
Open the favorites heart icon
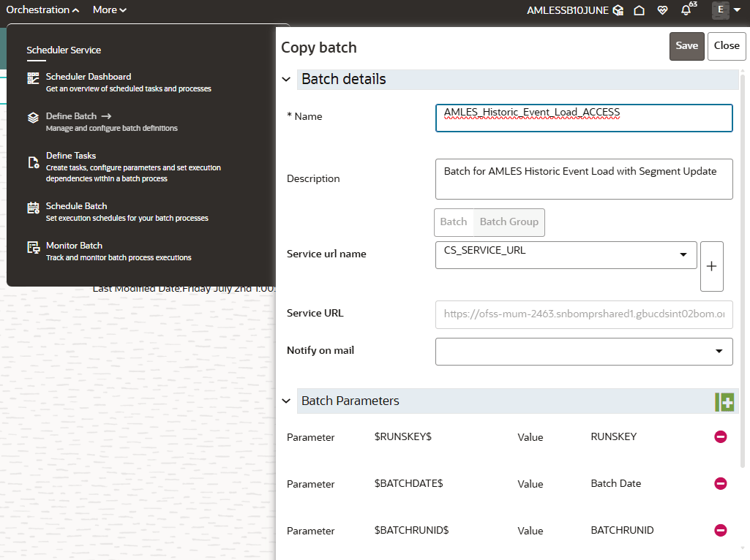pyautogui.click(x=662, y=10)
